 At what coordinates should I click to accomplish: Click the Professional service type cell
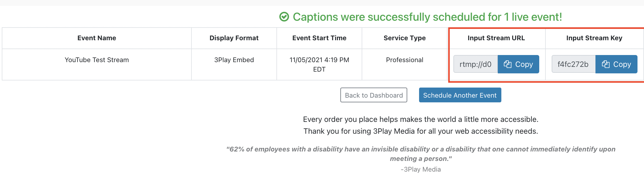(405, 60)
